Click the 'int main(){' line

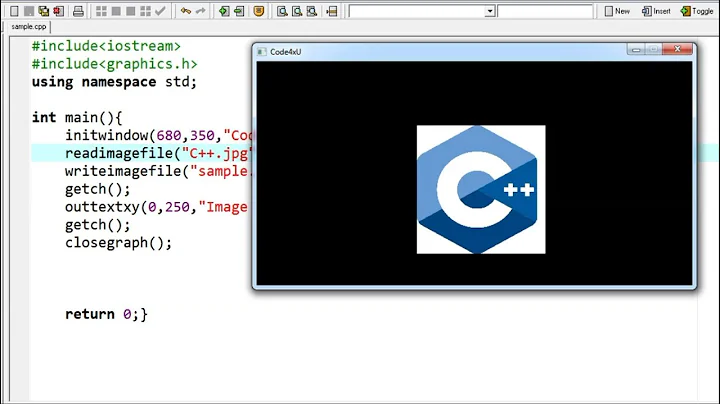pos(77,118)
